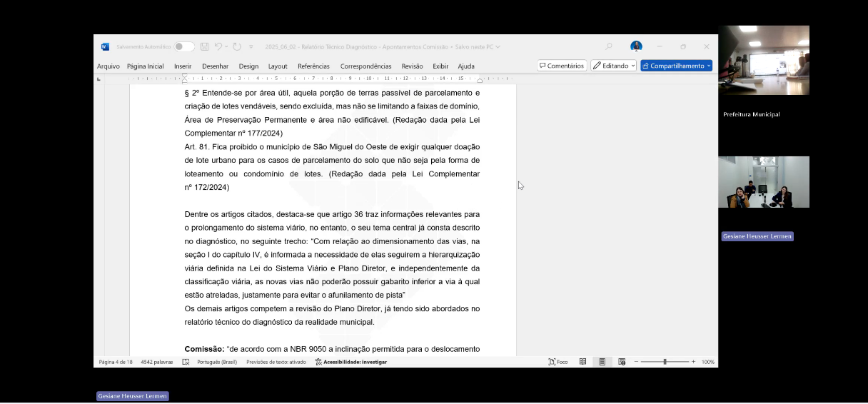Expand the Quick Access Toolbar customize arrow
This screenshot has height=404, width=868.
(251, 47)
